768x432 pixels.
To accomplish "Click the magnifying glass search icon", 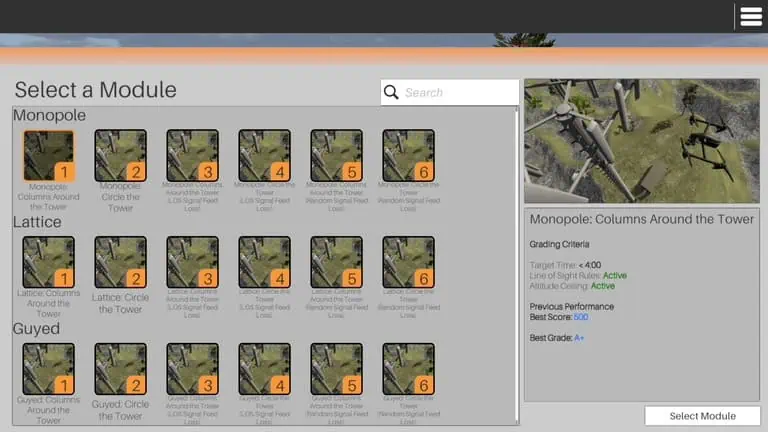I will (391, 92).
